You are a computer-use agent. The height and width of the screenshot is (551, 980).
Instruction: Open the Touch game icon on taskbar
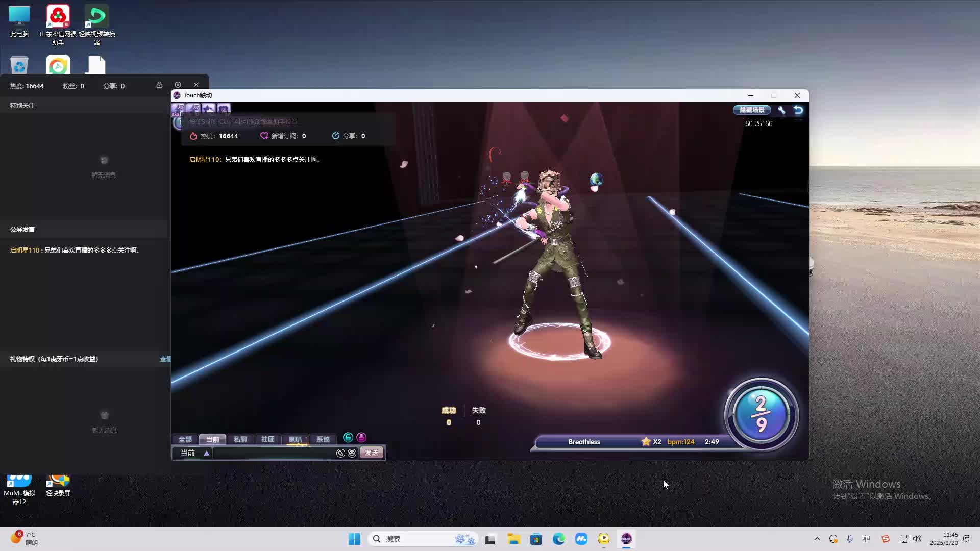pyautogui.click(x=626, y=539)
